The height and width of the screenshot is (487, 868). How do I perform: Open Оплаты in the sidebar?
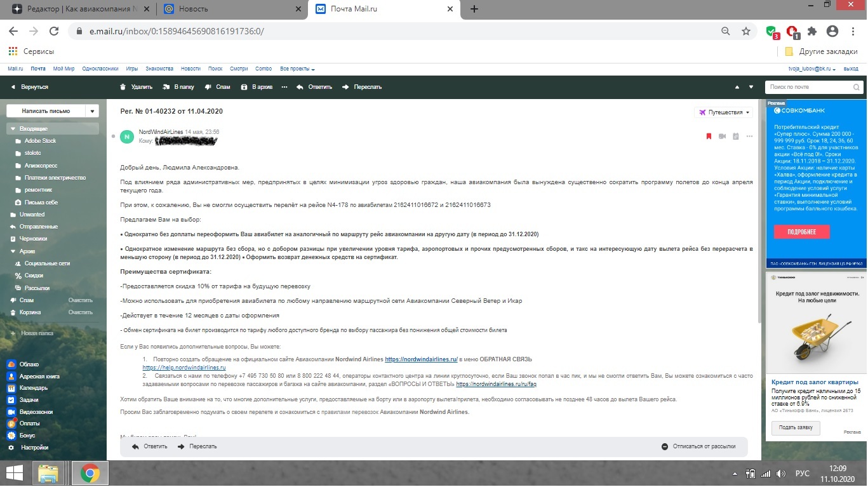click(x=29, y=424)
